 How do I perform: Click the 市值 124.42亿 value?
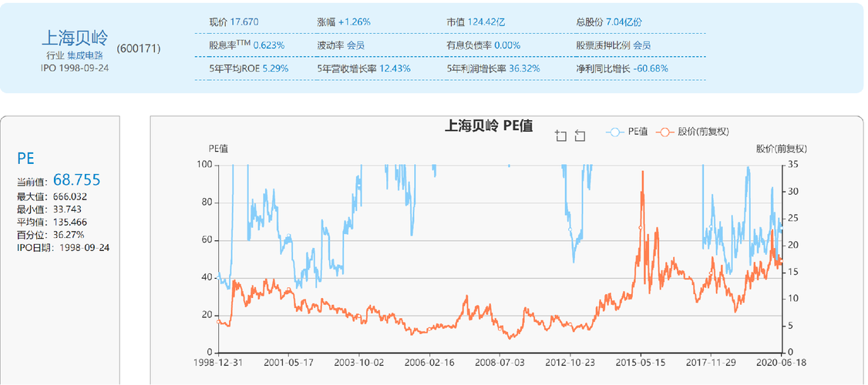[486, 22]
